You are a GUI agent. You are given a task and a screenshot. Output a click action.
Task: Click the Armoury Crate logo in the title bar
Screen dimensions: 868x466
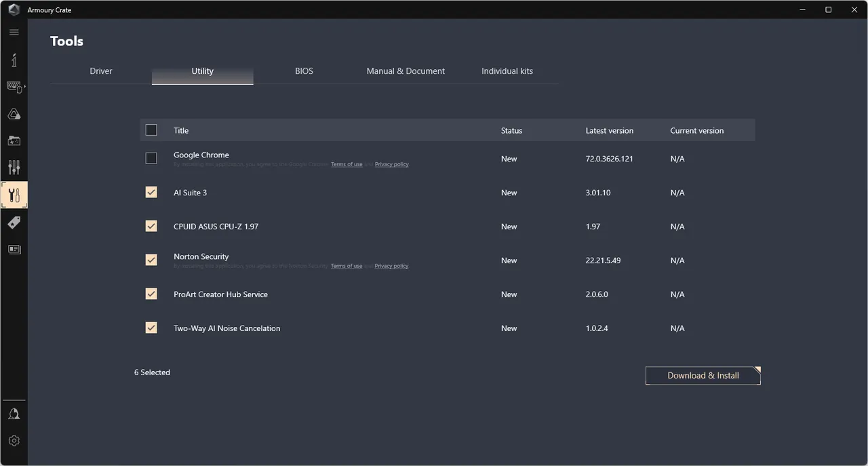[x=14, y=9]
